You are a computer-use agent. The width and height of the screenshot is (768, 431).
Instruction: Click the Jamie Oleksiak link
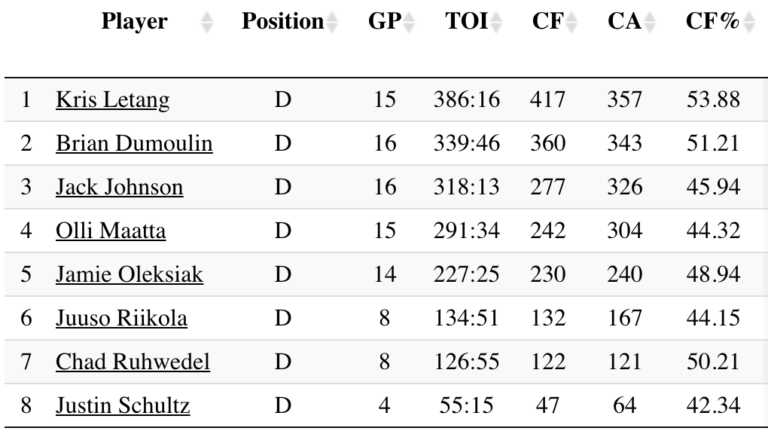pyautogui.click(x=129, y=275)
